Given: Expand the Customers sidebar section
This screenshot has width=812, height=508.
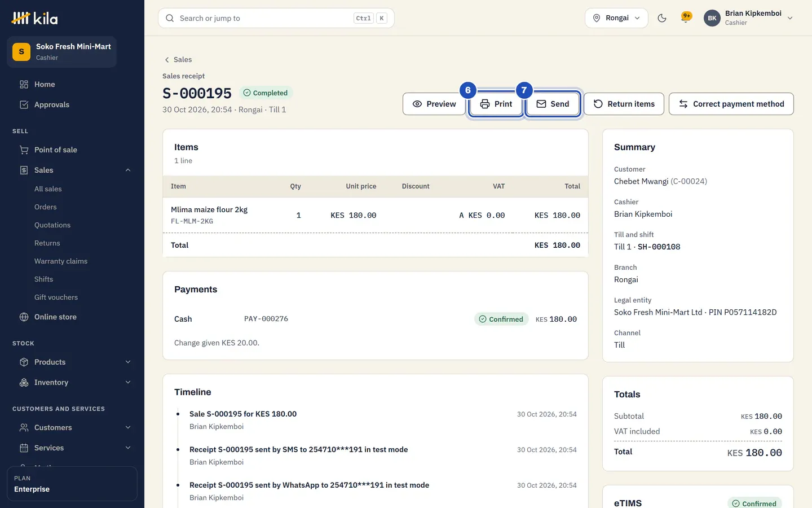Looking at the screenshot, I should click(128, 427).
